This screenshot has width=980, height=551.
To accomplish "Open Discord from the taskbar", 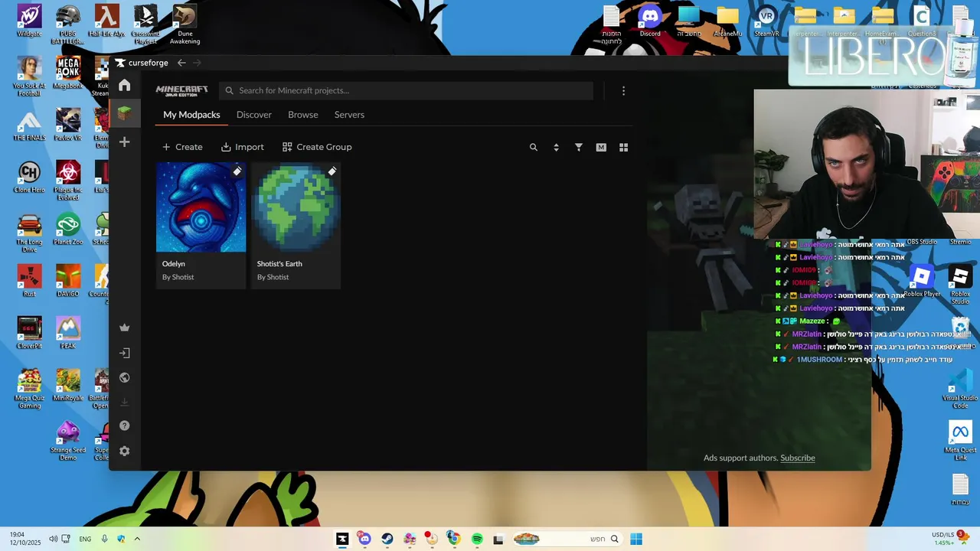I will click(x=364, y=539).
